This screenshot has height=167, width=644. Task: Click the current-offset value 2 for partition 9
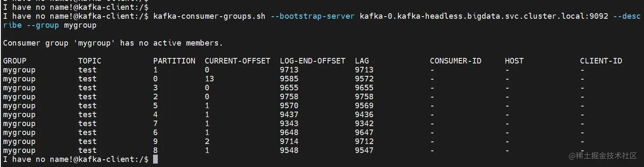(207, 141)
